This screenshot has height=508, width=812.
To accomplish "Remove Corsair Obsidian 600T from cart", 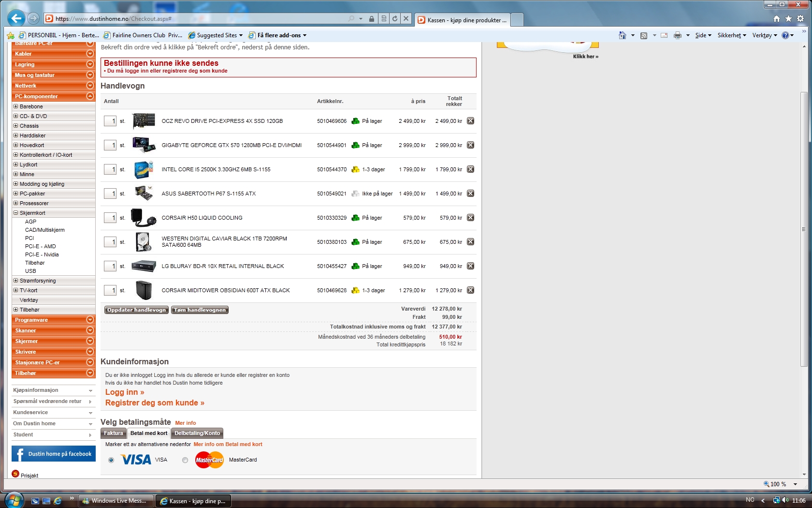I will [470, 290].
